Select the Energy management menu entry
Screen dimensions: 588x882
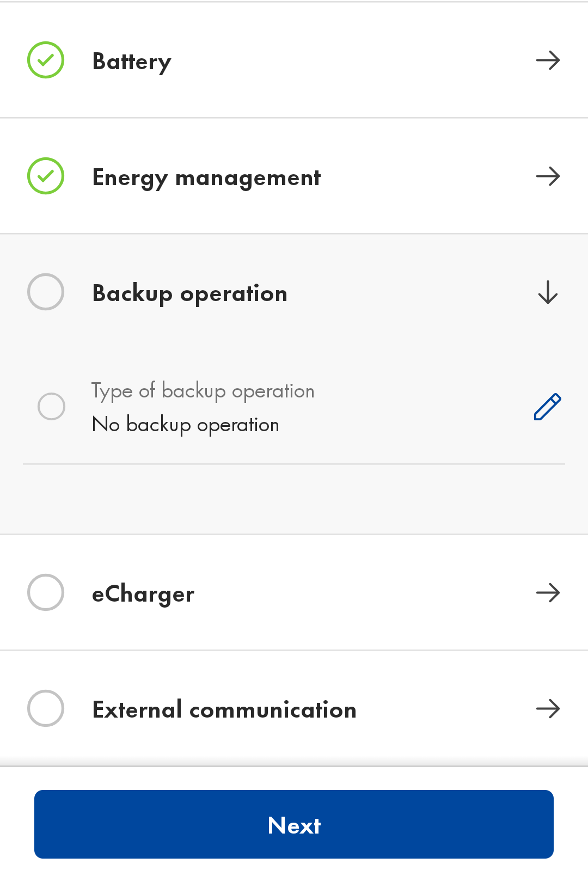coord(294,176)
